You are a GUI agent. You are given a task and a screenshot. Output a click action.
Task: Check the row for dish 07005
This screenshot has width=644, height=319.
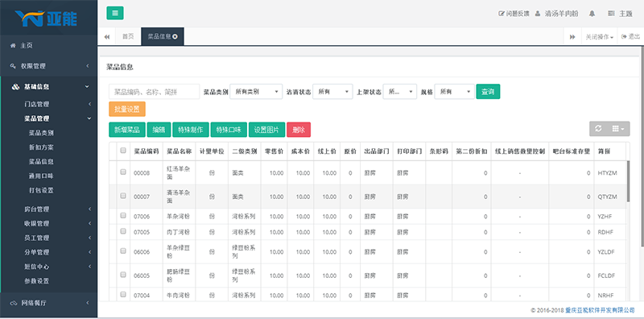(123, 231)
